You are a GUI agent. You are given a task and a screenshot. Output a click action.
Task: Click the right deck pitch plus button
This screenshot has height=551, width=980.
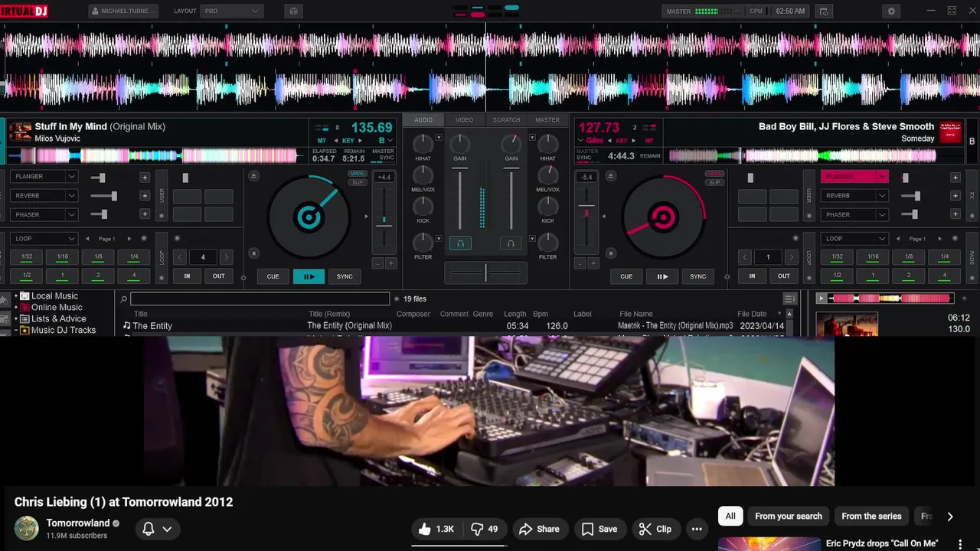click(593, 263)
